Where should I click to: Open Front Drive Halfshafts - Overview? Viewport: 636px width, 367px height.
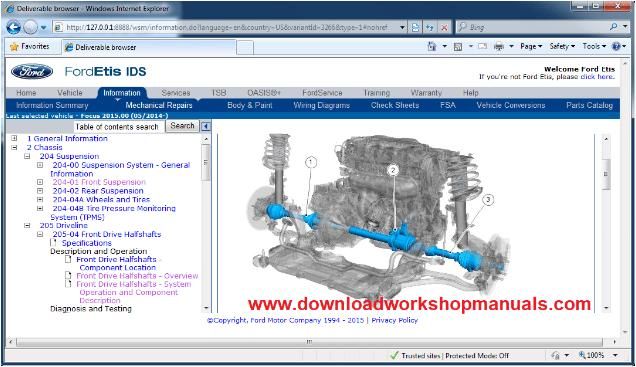(x=137, y=276)
